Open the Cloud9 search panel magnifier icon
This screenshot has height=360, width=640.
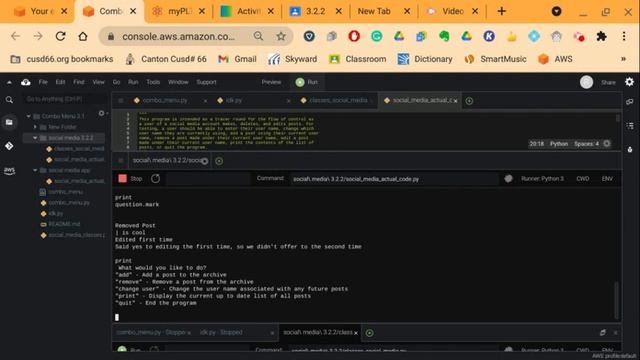[9, 100]
